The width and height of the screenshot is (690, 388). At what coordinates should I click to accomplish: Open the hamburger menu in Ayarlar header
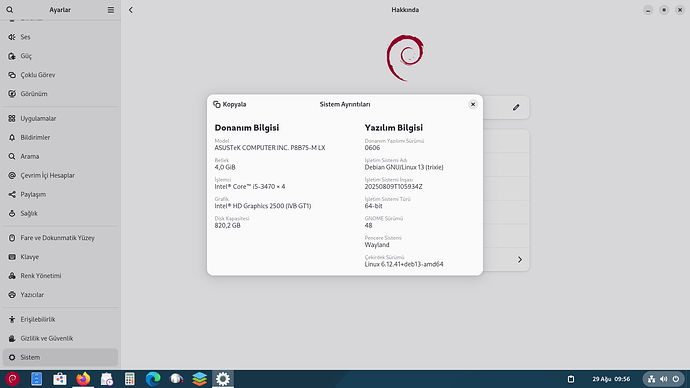coord(111,10)
